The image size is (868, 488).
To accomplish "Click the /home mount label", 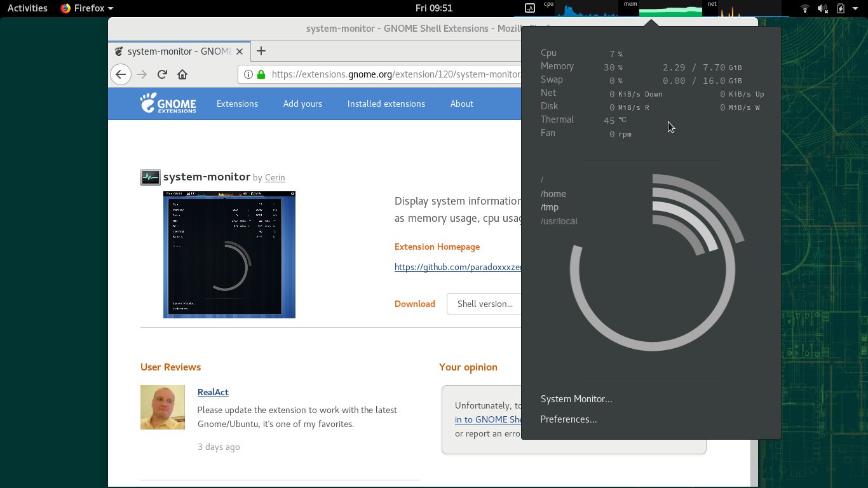I will [x=553, y=194].
